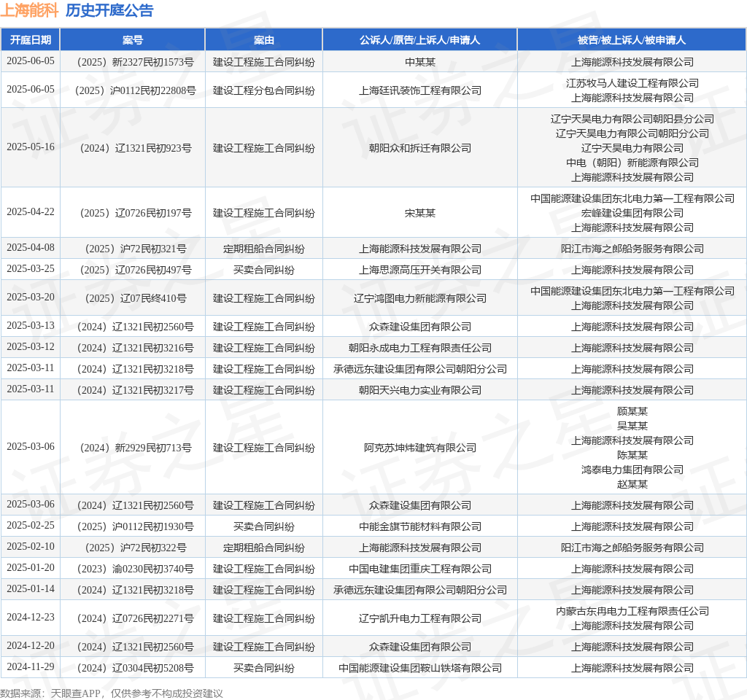Click plaintiff 朝阳永成电力工程有限责任公司
Screen dimensions: 747x700
419,348
